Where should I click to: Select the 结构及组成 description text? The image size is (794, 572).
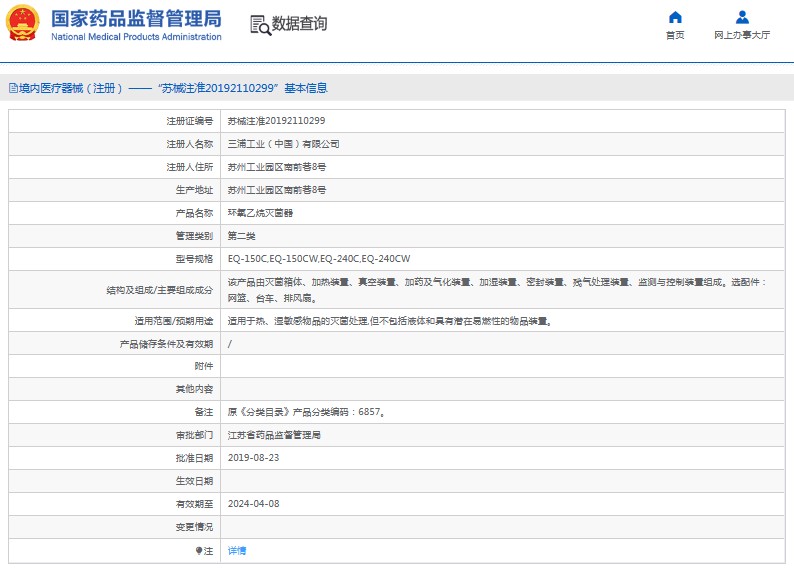click(498, 290)
